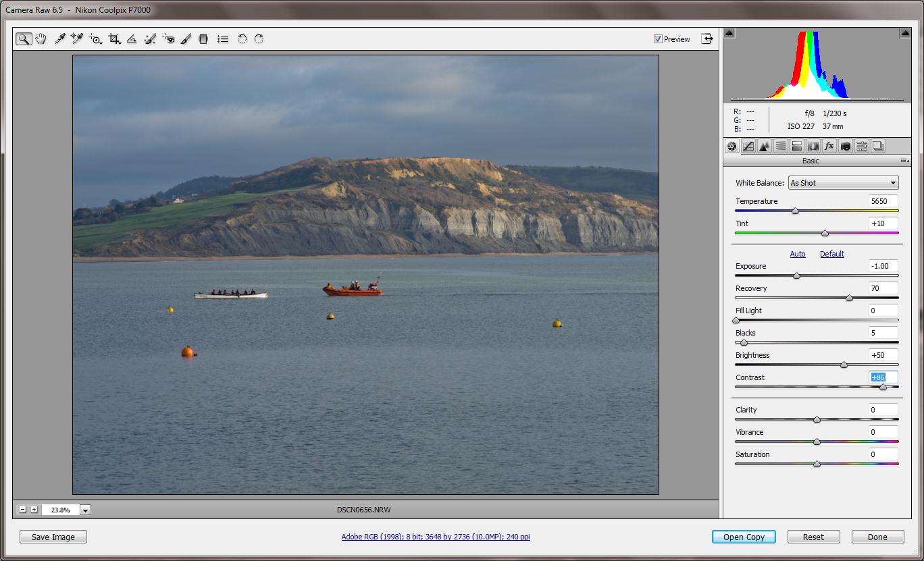Open the Camera Calibration panel tab
Viewport: 924px width, 561px height.
[846, 146]
